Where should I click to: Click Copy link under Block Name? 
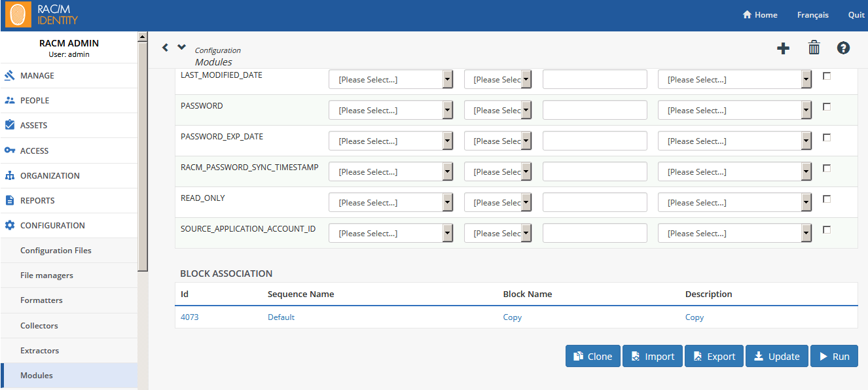tap(513, 317)
